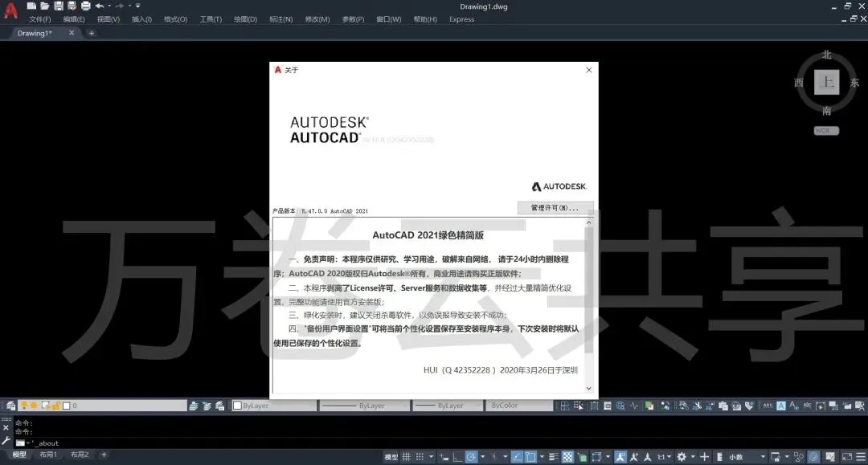This screenshot has height=465, width=868.
Task: Click the AutoCAD application menu logo
Action: [x=10, y=11]
